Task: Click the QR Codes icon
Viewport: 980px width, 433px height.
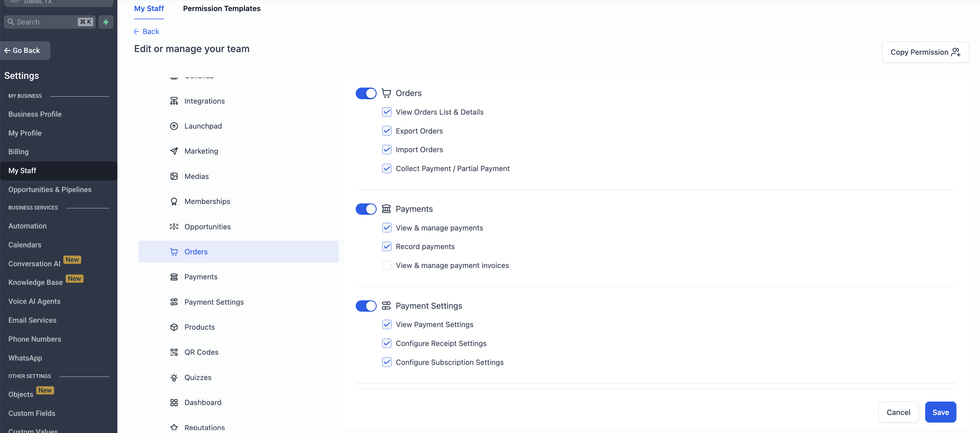Action: coord(174,352)
